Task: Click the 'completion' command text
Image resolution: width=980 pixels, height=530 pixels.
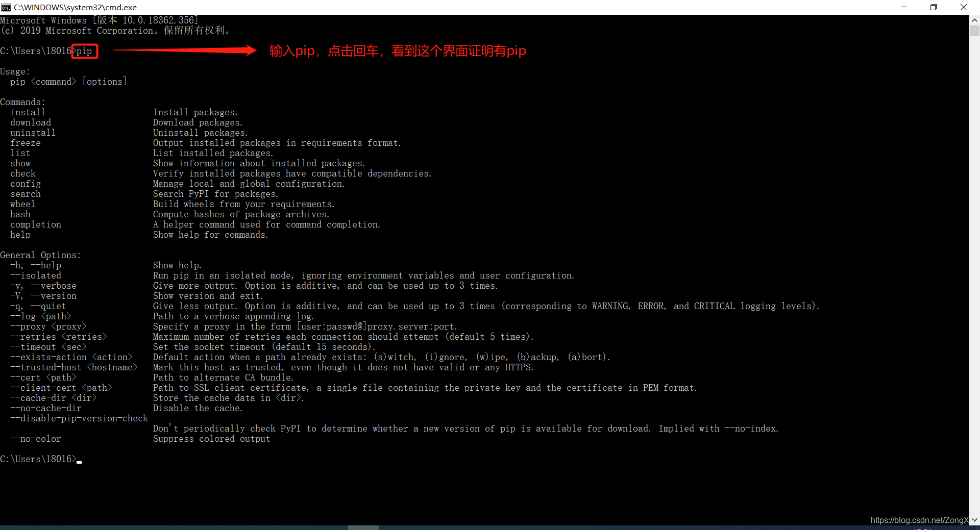Action: (36, 224)
